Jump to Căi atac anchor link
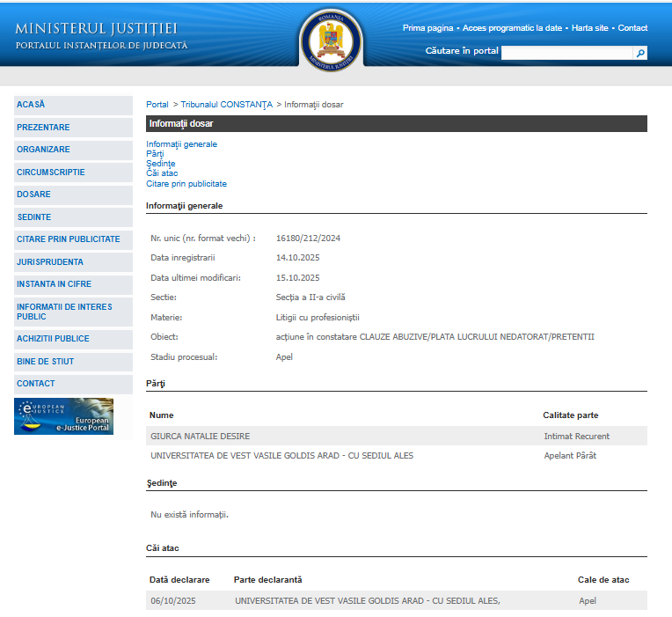672x617 pixels. pos(162,173)
